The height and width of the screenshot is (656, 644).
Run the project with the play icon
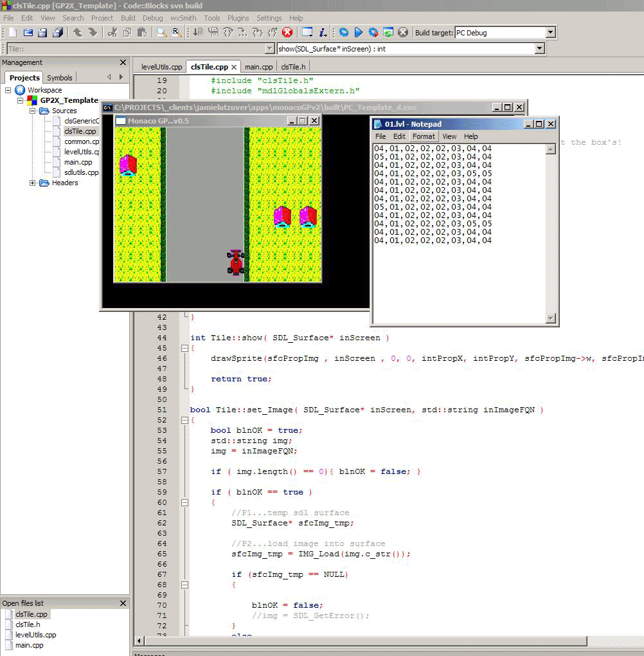click(x=359, y=32)
